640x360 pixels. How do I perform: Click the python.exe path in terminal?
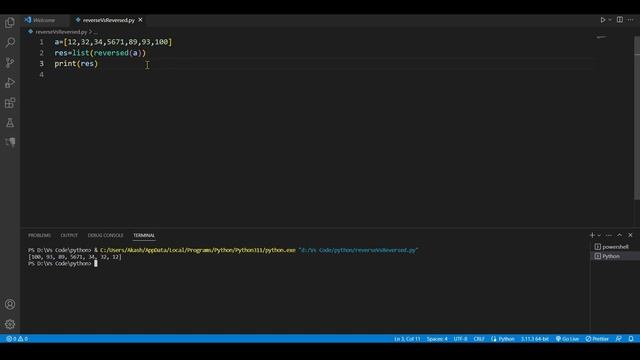[198, 250]
